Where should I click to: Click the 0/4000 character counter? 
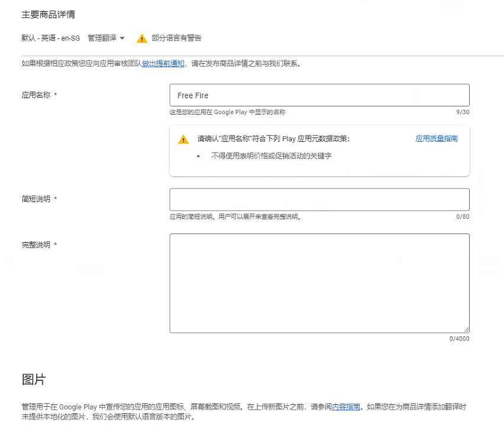point(459,339)
